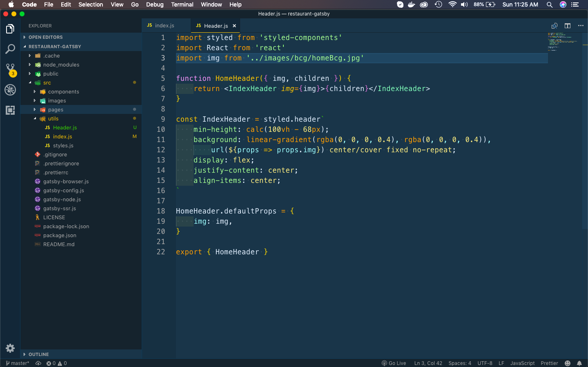588x367 pixels.
Task: Click the Prettier status bar item
Action: [549, 363]
